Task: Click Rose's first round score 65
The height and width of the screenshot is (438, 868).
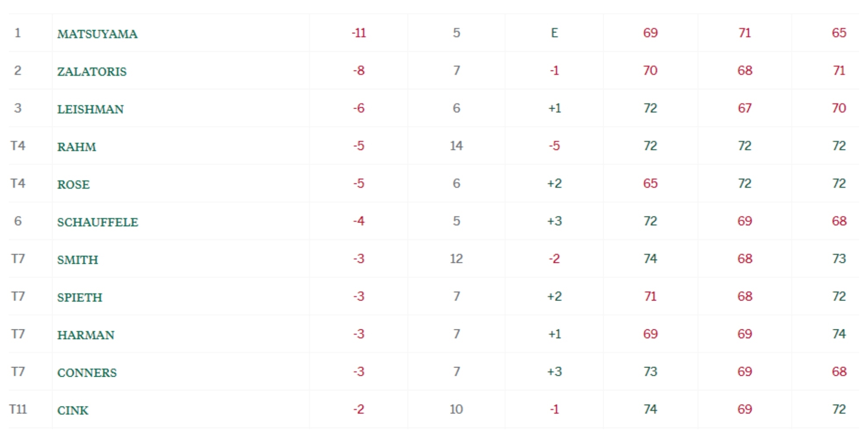Action: click(x=650, y=184)
